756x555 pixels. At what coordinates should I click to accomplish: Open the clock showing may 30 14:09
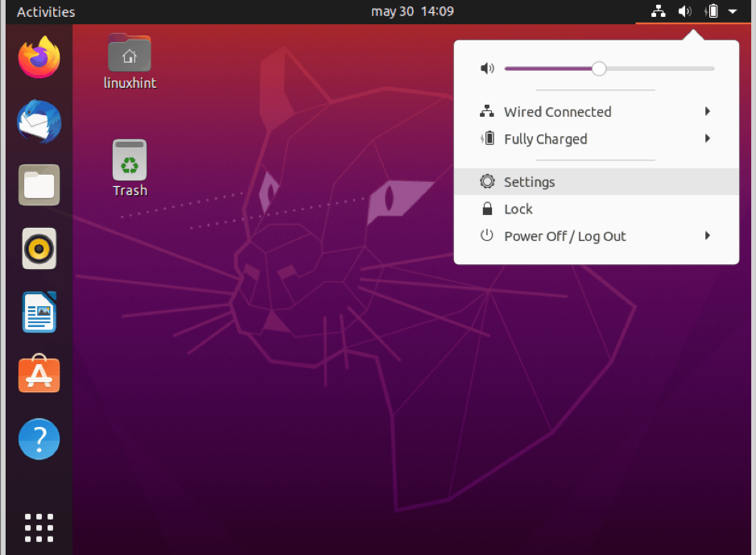[412, 11]
